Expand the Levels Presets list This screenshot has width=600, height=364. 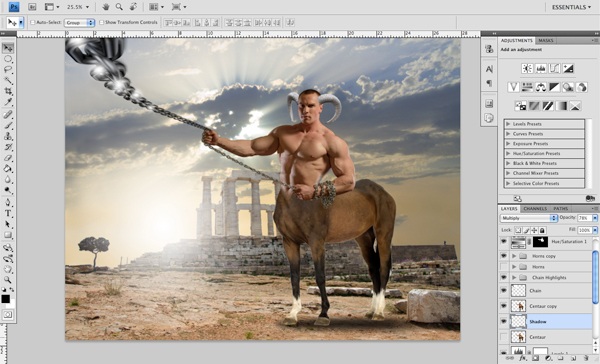508,124
